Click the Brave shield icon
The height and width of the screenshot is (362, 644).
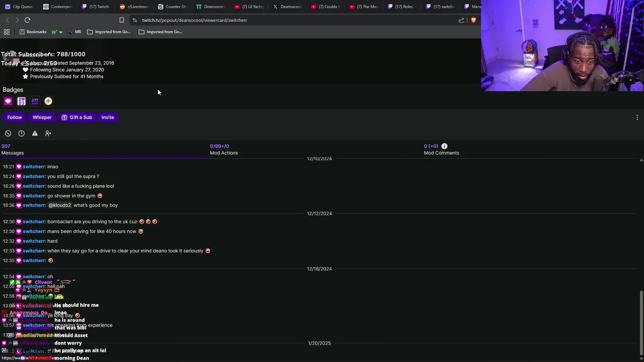(x=473, y=20)
